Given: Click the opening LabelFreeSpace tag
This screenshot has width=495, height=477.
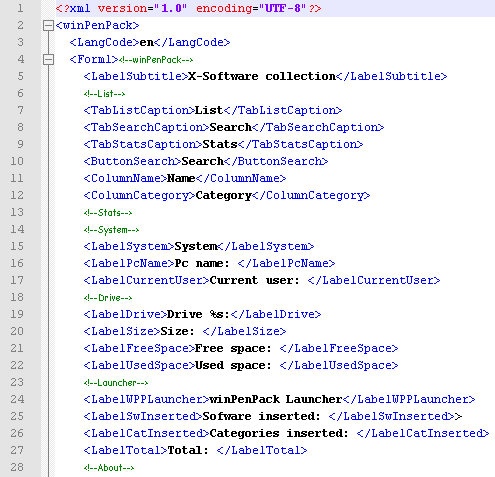Looking at the screenshot, I should [x=139, y=348].
